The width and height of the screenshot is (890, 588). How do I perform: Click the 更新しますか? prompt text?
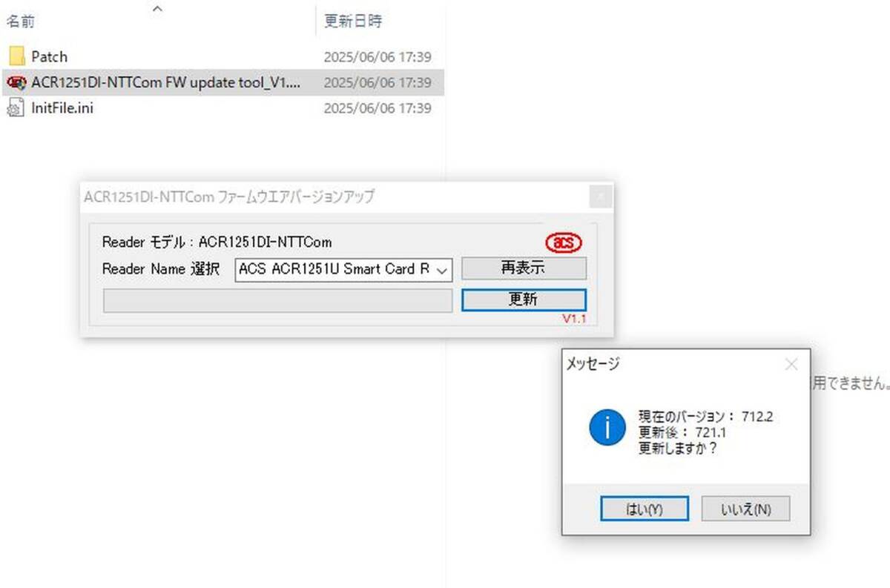[677, 448]
